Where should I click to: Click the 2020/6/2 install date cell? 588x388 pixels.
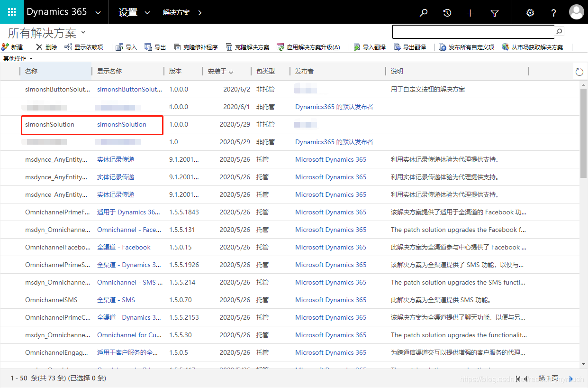tap(236, 89)
